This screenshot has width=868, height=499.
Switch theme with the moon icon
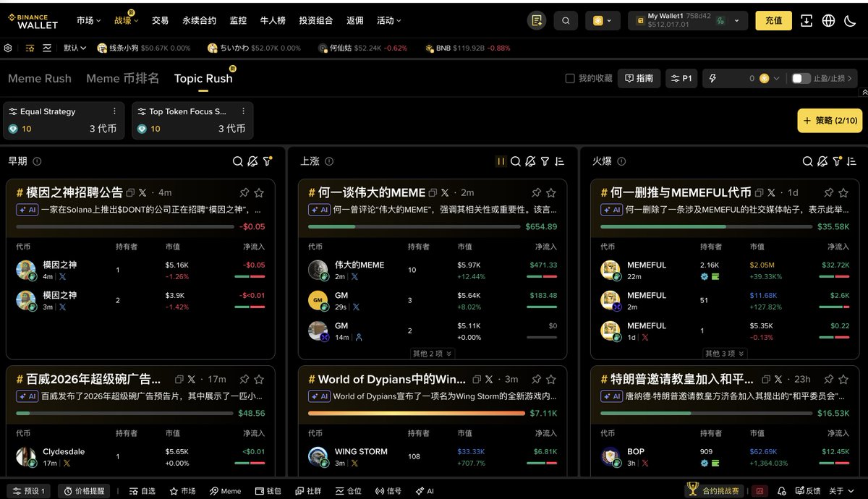851,21
